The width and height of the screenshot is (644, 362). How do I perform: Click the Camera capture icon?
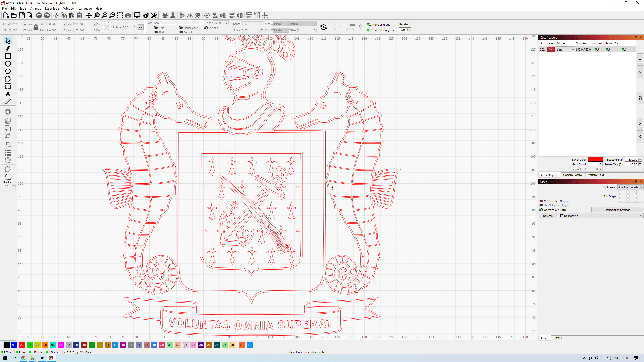(x=128, y=16)
